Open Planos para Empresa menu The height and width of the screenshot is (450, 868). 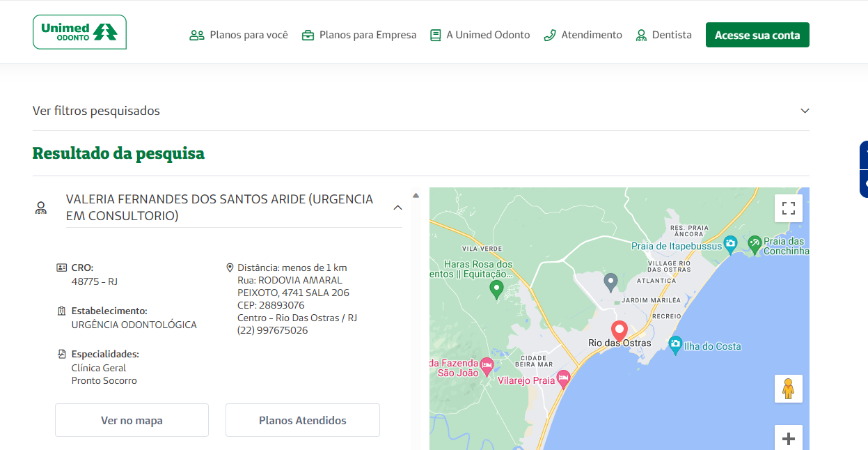tap(358, 35)
